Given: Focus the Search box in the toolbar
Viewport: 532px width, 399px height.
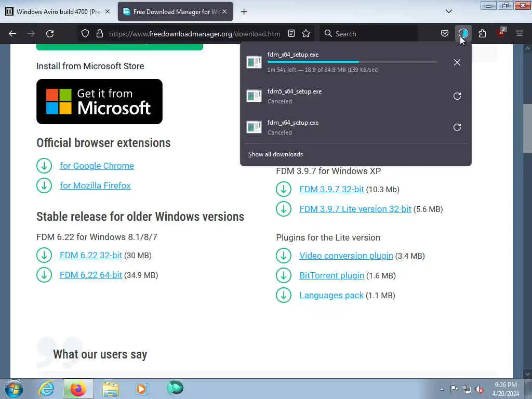Looking at the screenshot, I should tap(368, 34).
